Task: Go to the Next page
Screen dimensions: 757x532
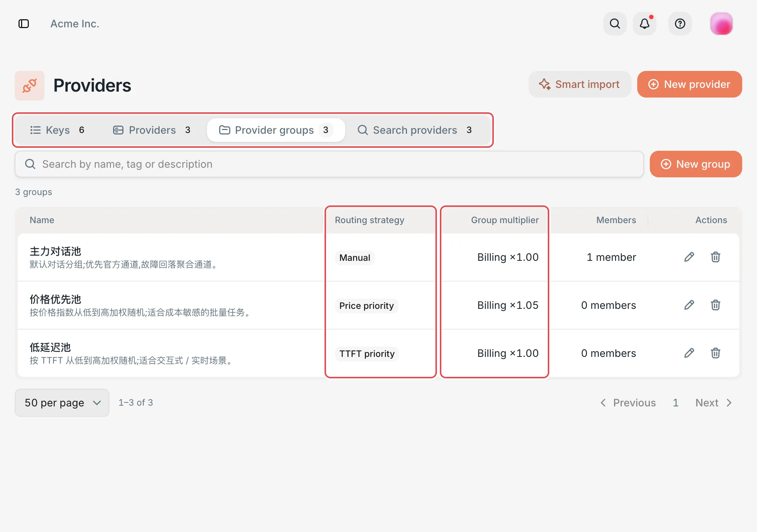Action: pos(714,403)
